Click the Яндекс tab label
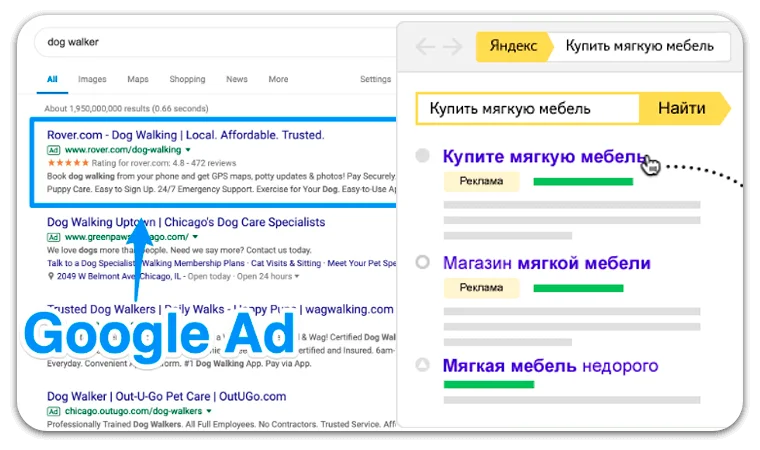The width and height of the screenshot is (760, 450). tap(513, 46)
